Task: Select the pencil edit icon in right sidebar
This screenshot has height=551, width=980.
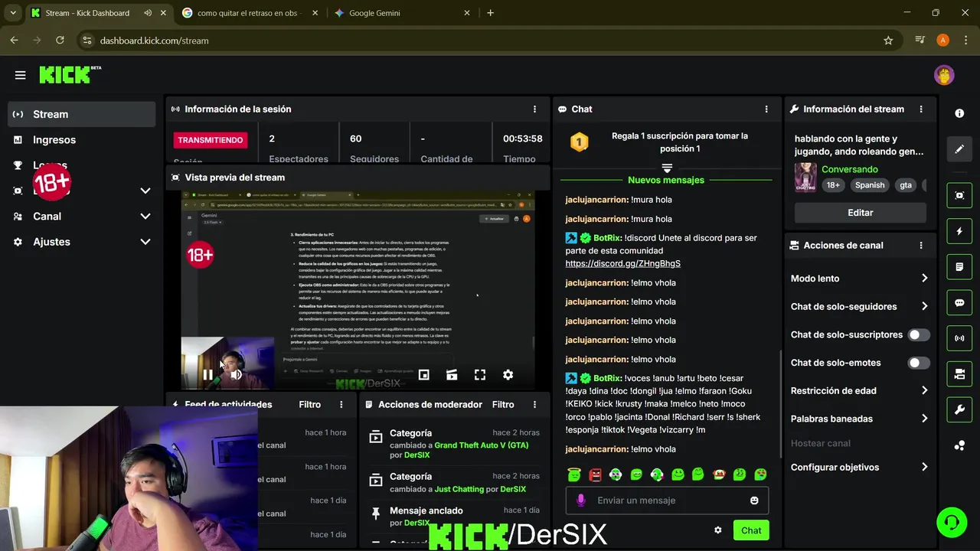Action: click(x=959, y=149)
